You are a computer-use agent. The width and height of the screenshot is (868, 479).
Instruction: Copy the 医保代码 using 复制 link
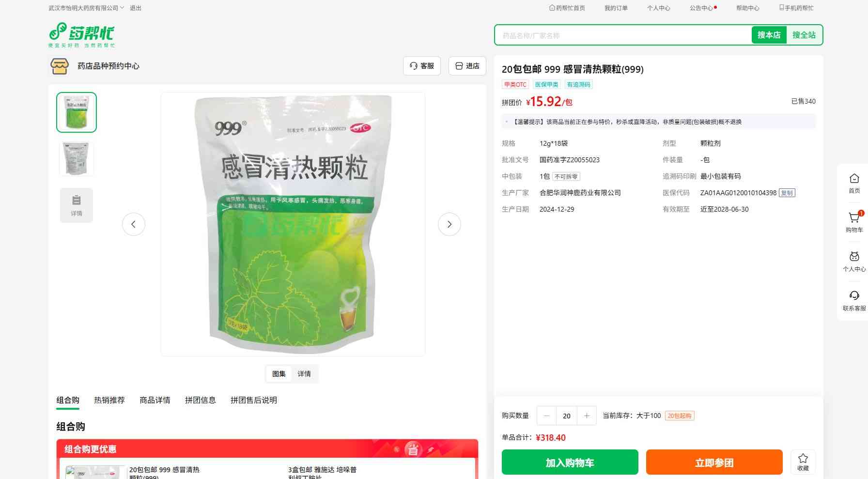click(x=787, y=193)
